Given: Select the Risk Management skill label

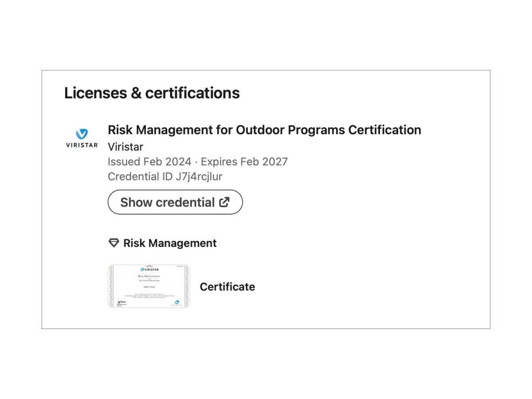Looking at the screenshot, I should [x=170, y=243].
